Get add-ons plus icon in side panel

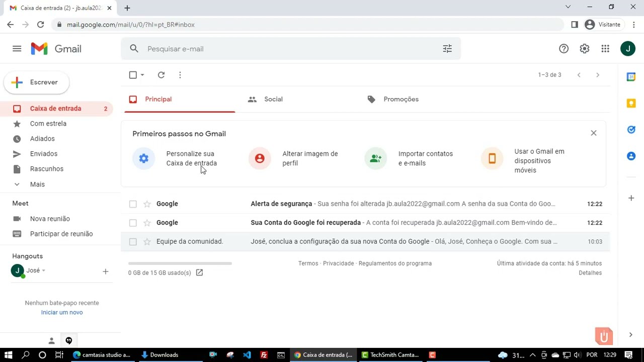coord(631,198)
